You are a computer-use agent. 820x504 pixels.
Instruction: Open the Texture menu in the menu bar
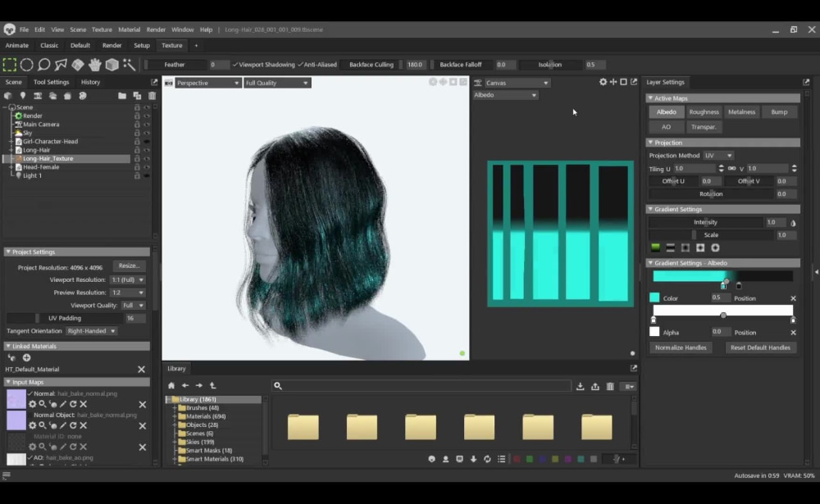coord(102,29)
